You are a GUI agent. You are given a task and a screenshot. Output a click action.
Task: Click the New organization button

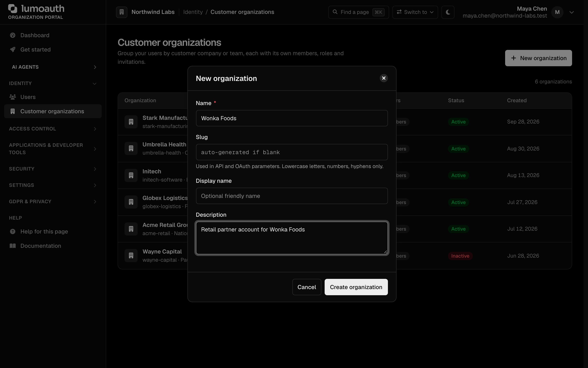[x=538, y=58]
